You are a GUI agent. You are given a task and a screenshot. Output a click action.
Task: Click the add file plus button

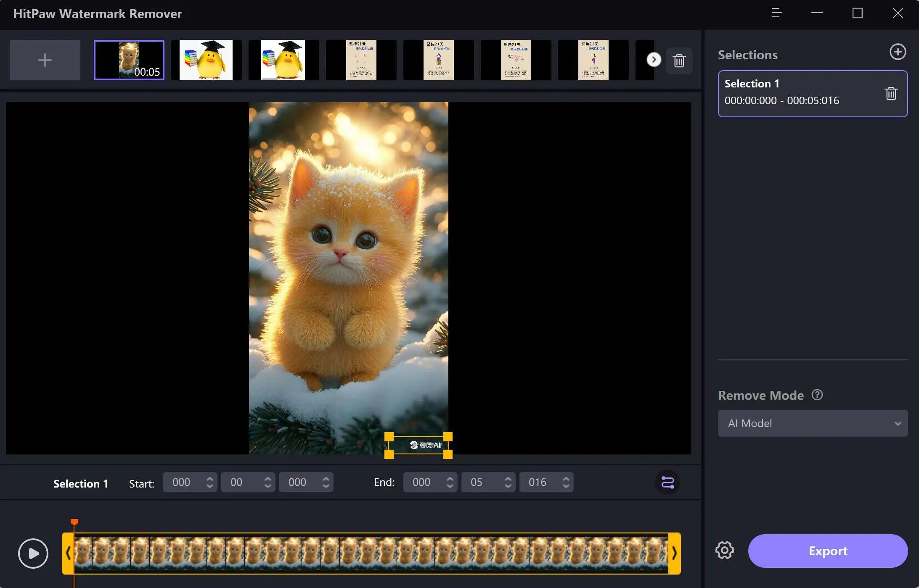point(45,60)
